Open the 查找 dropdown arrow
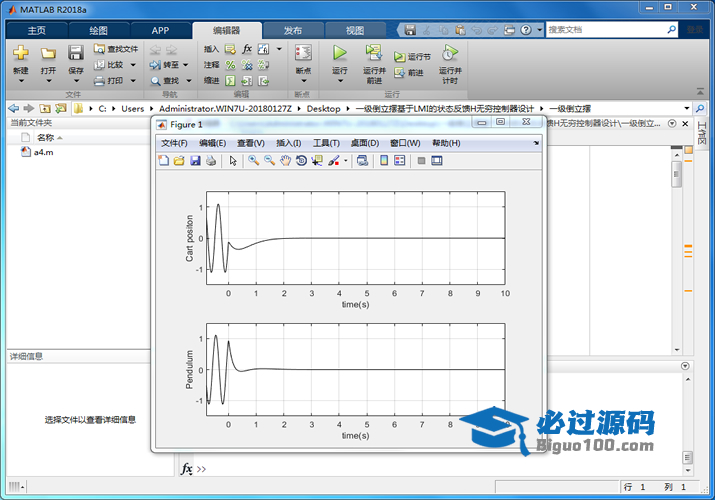This screenshot has width=715, height=500. [x=188, y=81]
